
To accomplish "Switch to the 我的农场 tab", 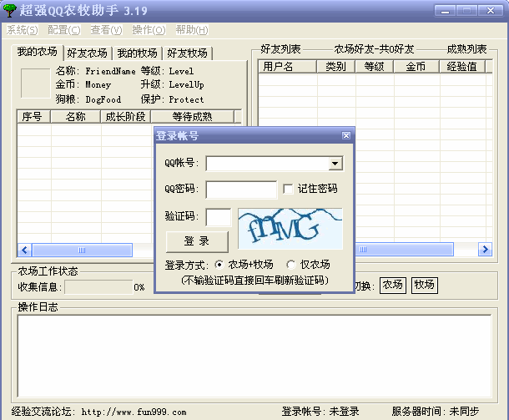I will 37,52.
